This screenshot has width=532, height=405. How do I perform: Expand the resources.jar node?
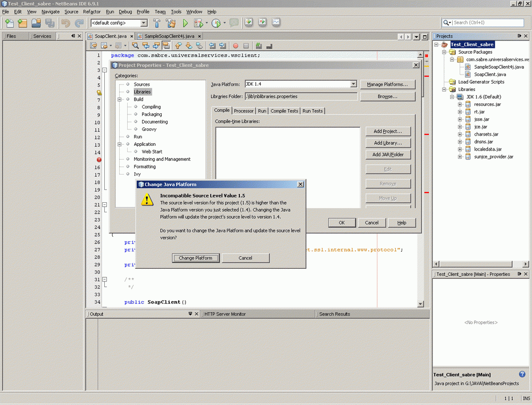(460, 104)
